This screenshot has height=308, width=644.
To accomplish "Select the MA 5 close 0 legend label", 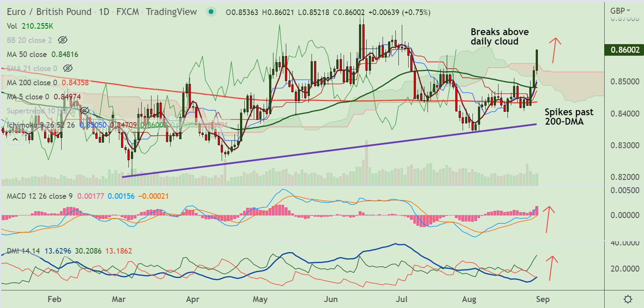I will coord(28,96).
